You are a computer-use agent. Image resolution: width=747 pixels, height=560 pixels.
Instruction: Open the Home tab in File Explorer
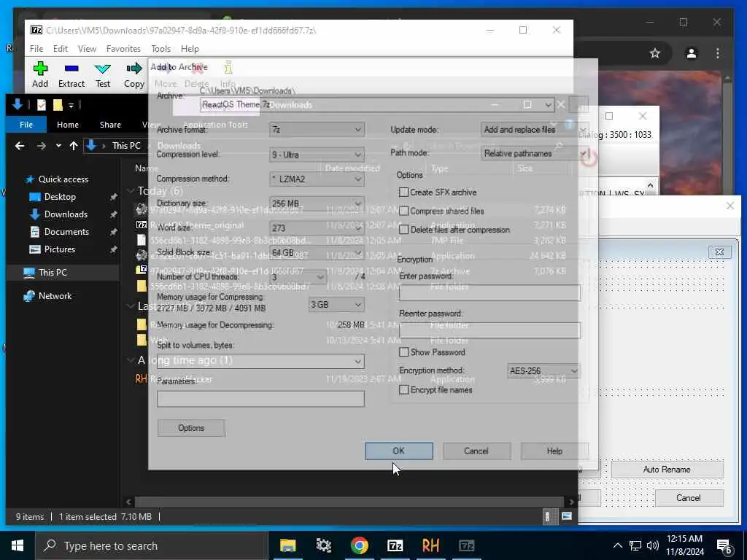(68, 125)
